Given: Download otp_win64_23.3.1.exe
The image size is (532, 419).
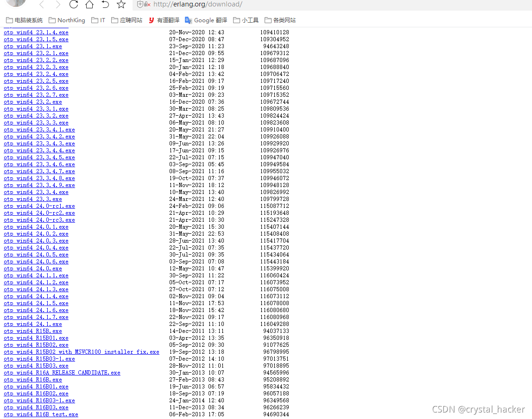Looking at the screenshot, I should point(36,109).
